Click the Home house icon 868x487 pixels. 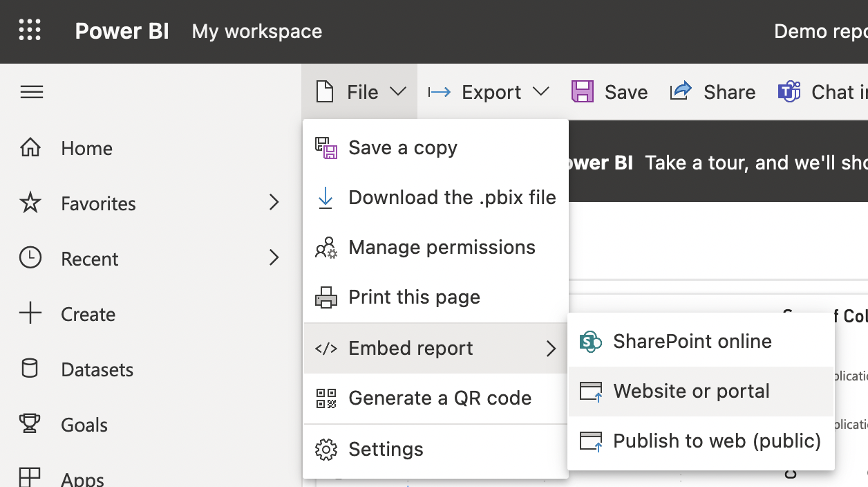coord(30,147)
